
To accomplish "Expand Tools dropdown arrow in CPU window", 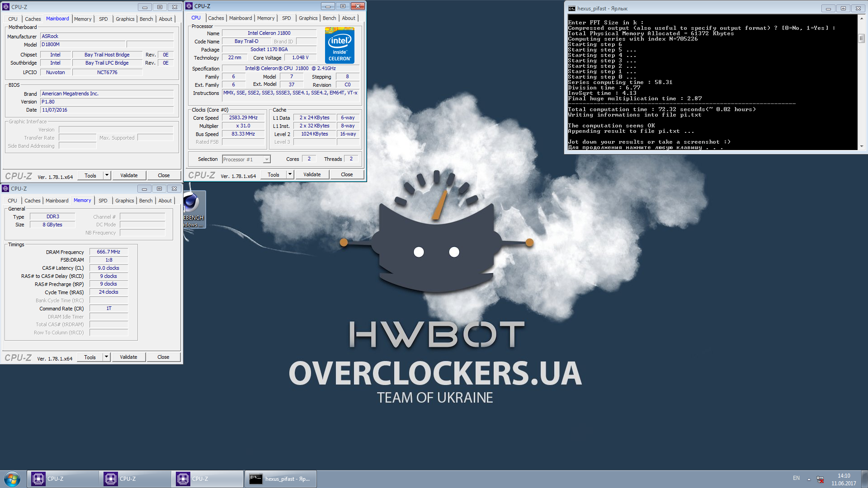I will [x=290, y=174].
